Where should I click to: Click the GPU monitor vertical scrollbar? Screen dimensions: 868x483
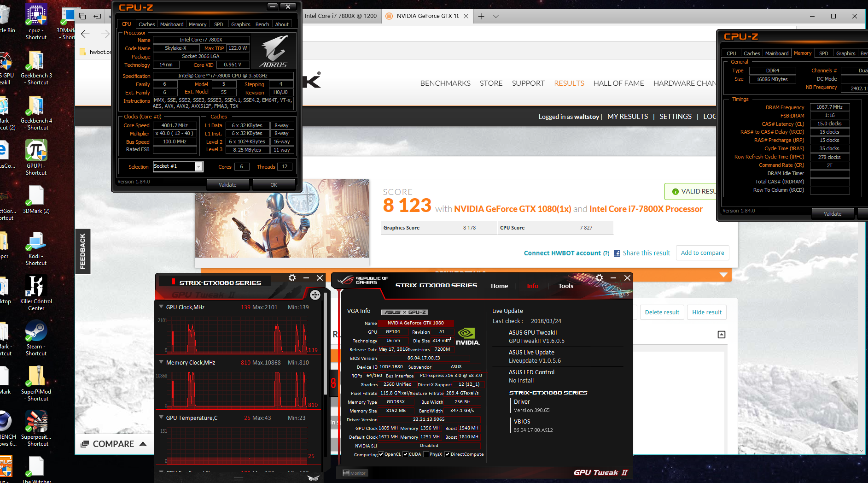[x=326, y=345]
